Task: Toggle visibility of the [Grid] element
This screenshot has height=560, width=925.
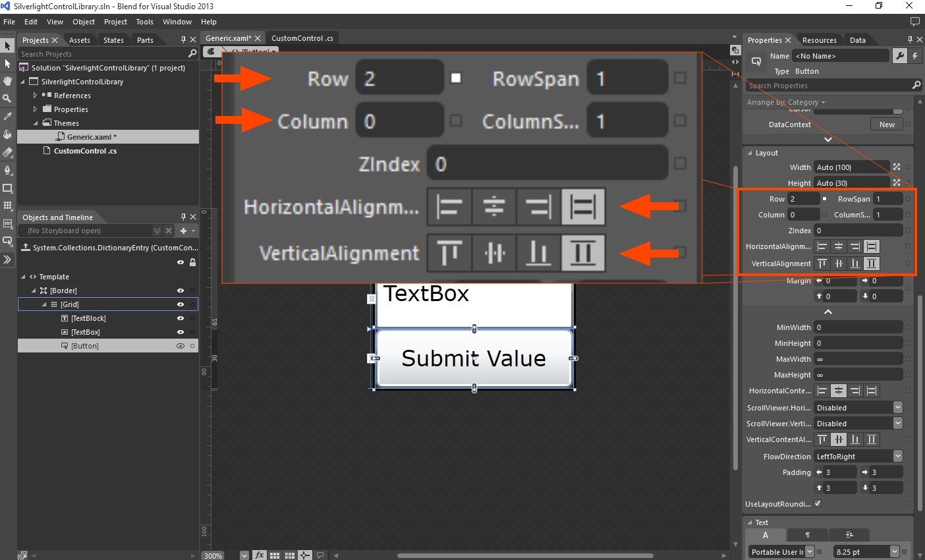Action: pyautogui.click(x=180, y=304)
